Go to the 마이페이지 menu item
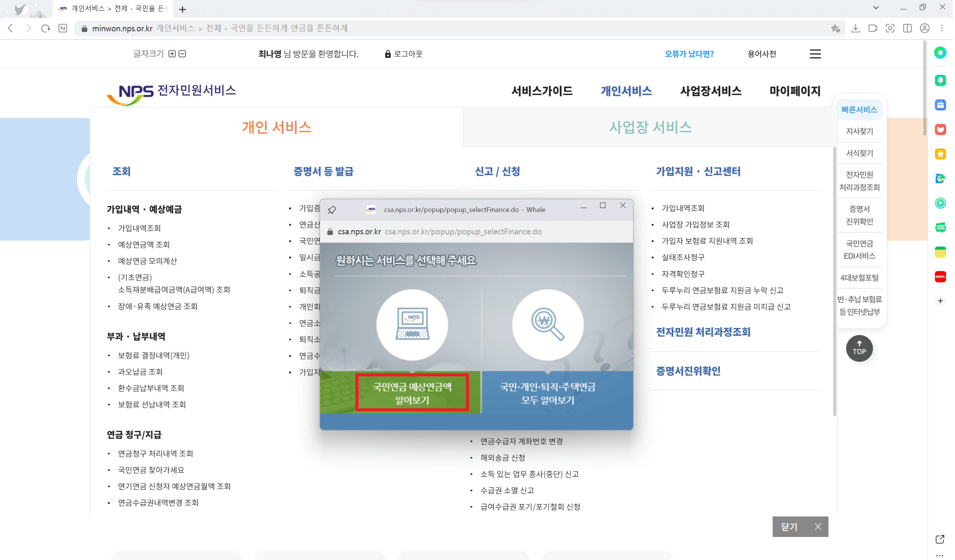The width and height of the screenshot is (955, 560). pos(795,91)
